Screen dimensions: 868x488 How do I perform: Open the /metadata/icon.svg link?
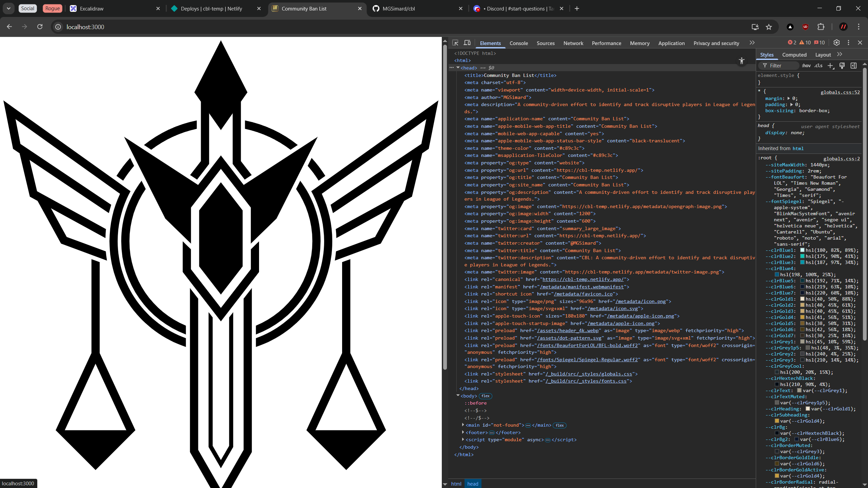pos(613,308)
